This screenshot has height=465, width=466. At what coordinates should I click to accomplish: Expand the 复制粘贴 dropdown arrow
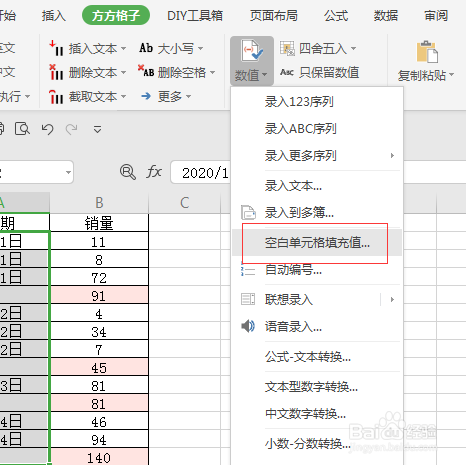pyautogui.click(x=452, y=75)
